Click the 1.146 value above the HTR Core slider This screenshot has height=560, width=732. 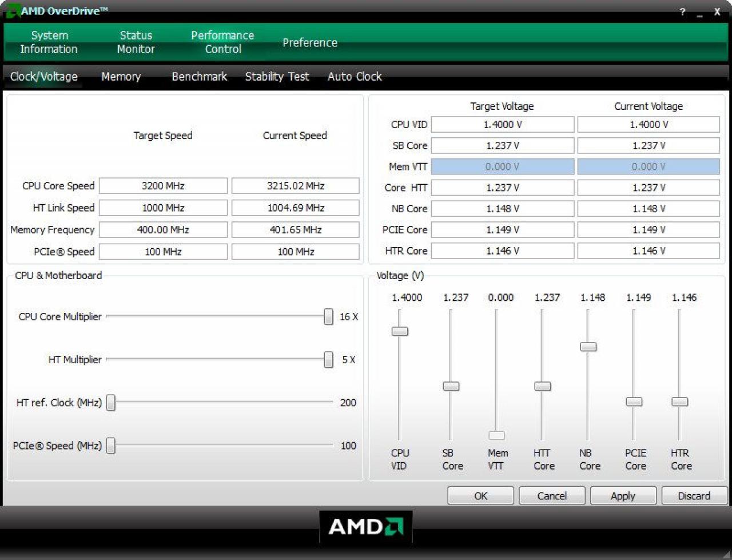pos(684,297)
